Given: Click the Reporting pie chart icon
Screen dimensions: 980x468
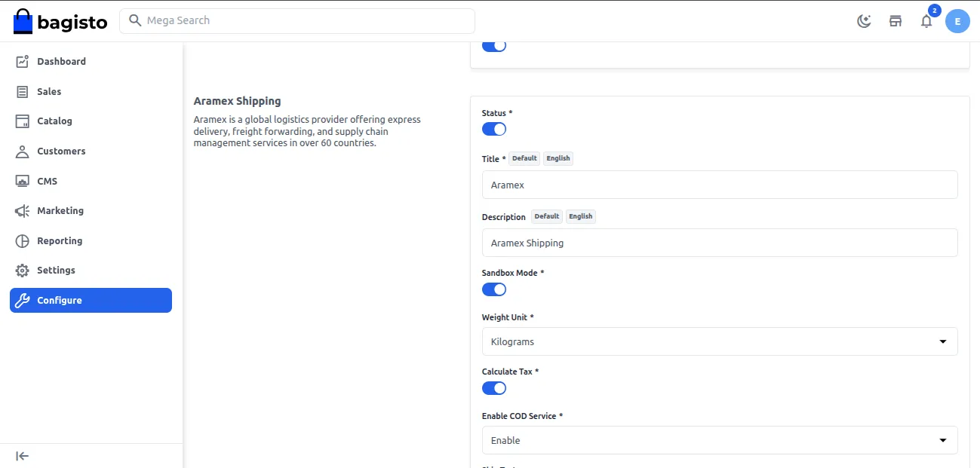Looking at the screenshot, I should tap(23, 240).
